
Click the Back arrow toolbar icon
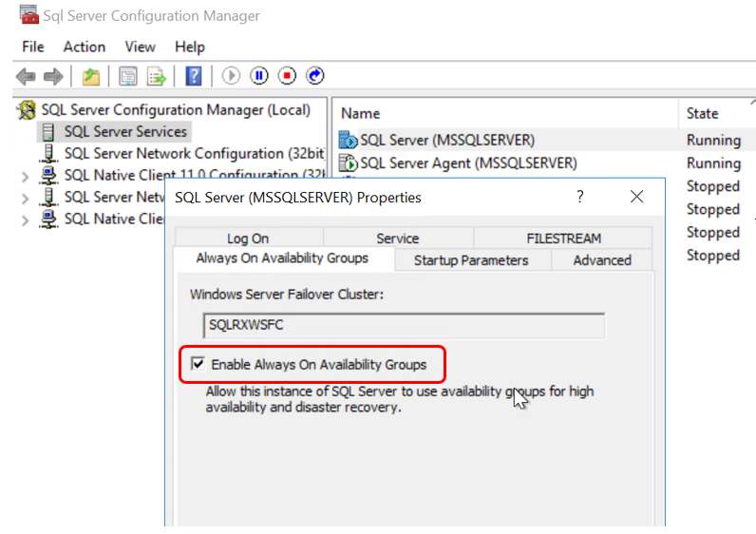[x=26, y=76]
